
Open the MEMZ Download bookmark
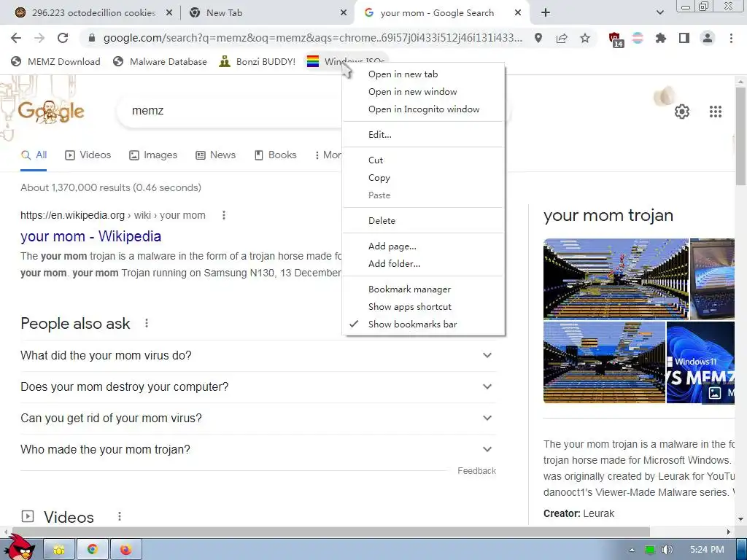pyautogui.click(x=55, y=61)
